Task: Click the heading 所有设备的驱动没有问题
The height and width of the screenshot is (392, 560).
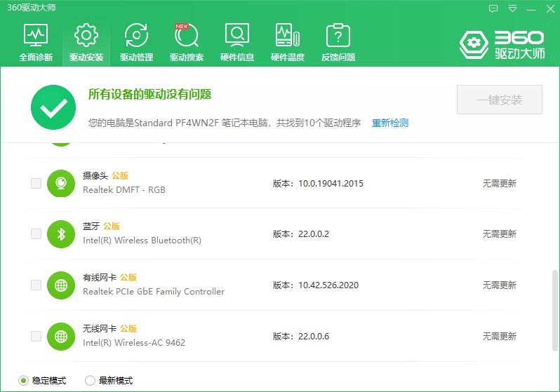Action: pos(150,94)
